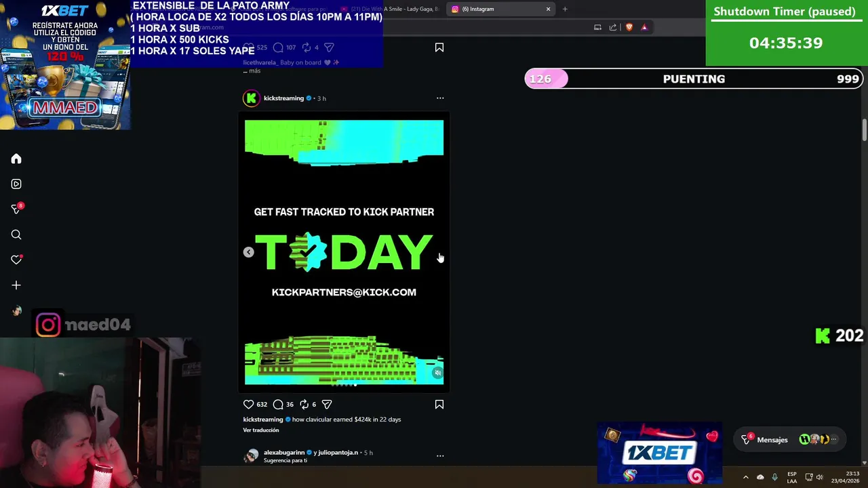Viewport: 868px width, 488px height.
Task: Open direct messages icon in sidebar
Action: click(16, 209)
